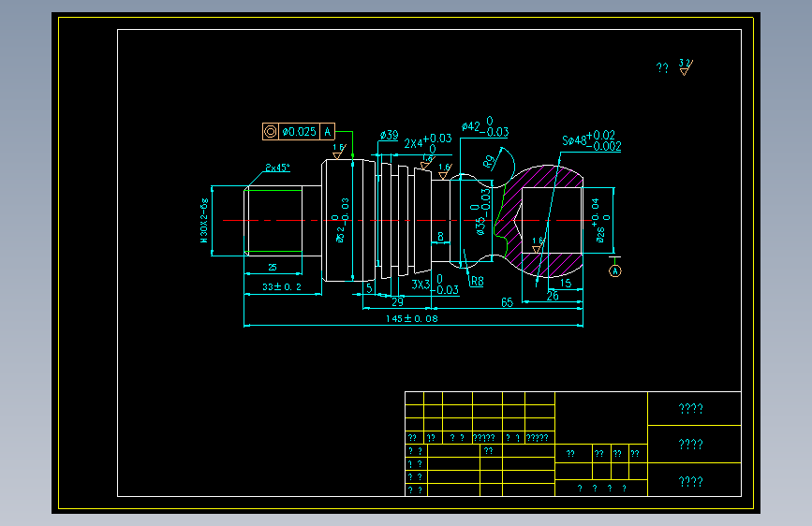This screenshot has width=812, height=526.
Task: Select the datum A circle marker
Action: point(614,270)
